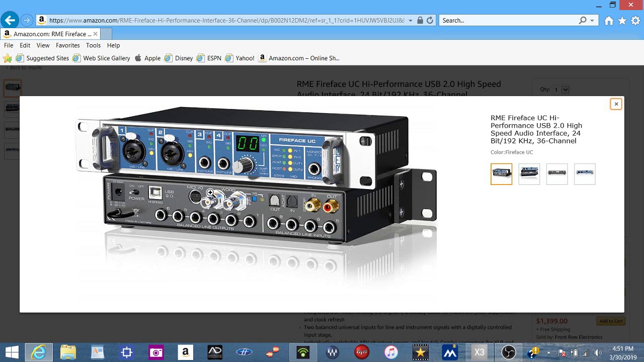This screenshot has width=644, height=362.
Task: Show hidden system tray icons arrow
Action: pyautogui.click(x=548, y=352)
